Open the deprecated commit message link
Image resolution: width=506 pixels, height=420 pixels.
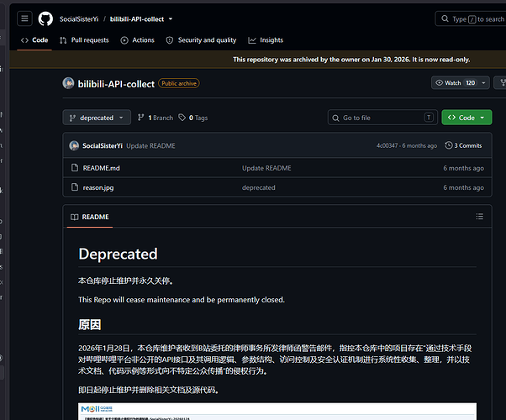click(259, 187)
